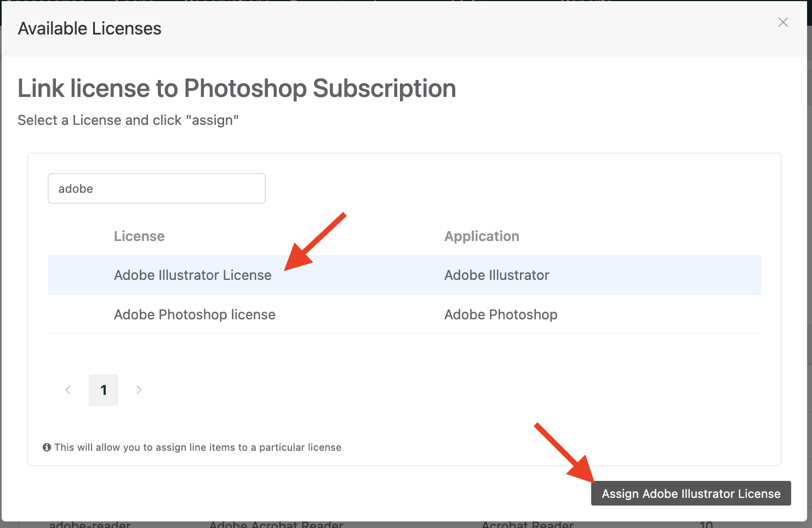812x528 pixels.
Task: Click the "Link license to Photoshop Subscription" heading
Action: 237,88
